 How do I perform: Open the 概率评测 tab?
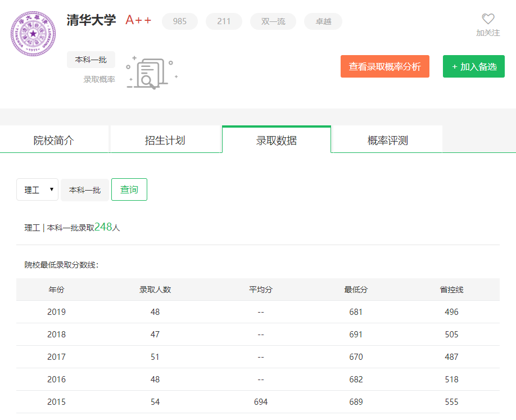pos(388,140)
